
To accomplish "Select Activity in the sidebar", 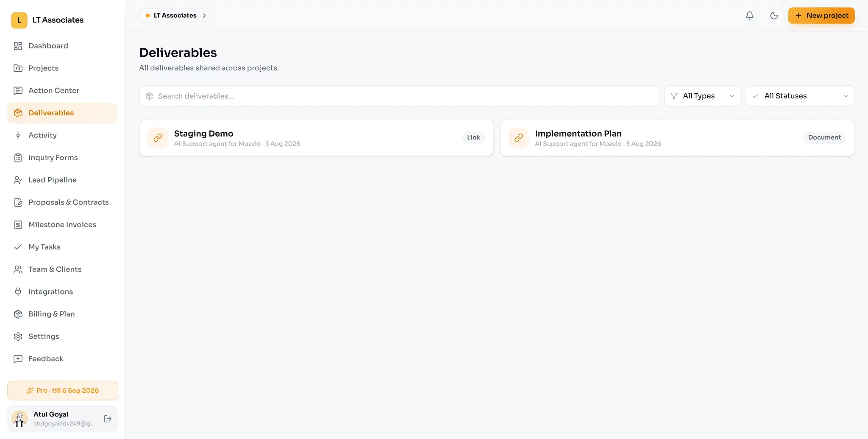I will point(62,135).
